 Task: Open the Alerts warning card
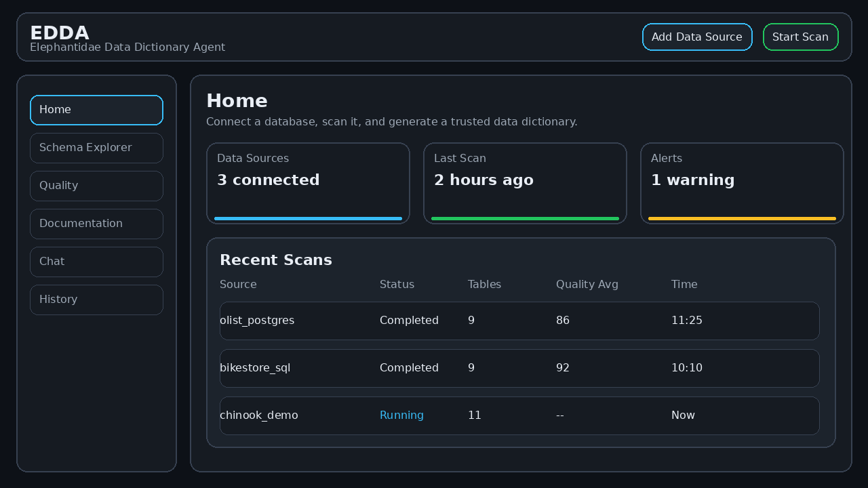click(742, 183)
